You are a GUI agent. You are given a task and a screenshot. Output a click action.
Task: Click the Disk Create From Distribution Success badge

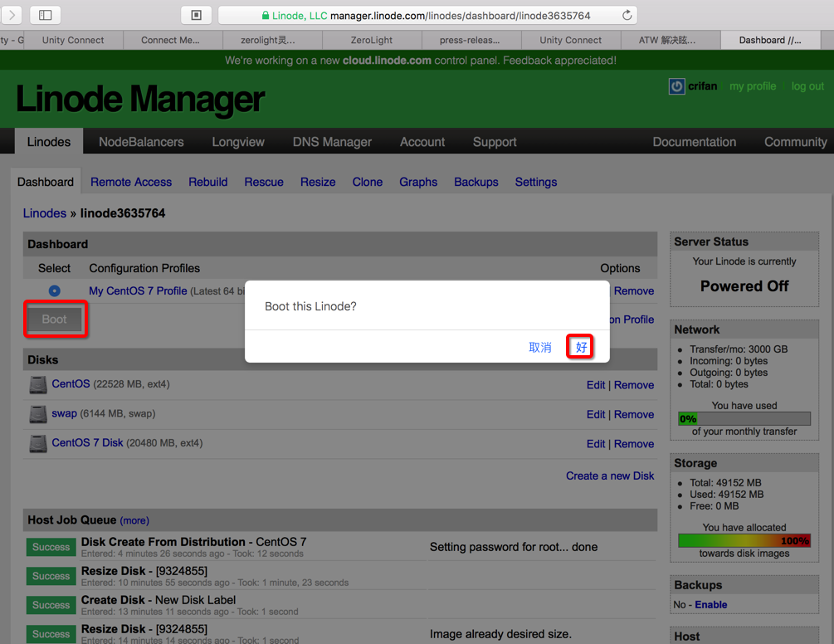[x=51, y=547]
